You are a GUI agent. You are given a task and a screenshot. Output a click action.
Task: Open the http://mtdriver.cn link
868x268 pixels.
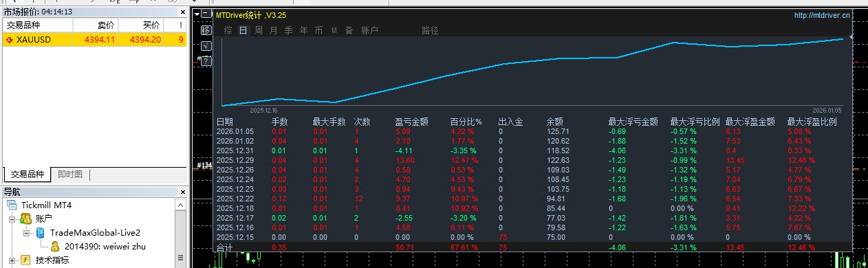click(x=822, y=14)
